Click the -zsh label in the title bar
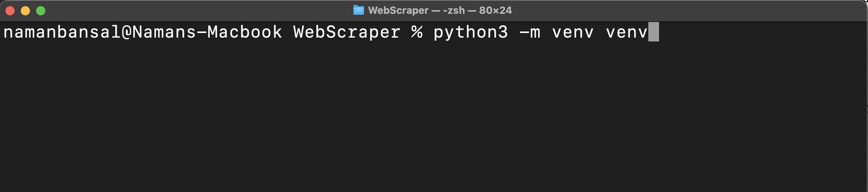This screenshot has width=868, height=192. click(454, 10)
